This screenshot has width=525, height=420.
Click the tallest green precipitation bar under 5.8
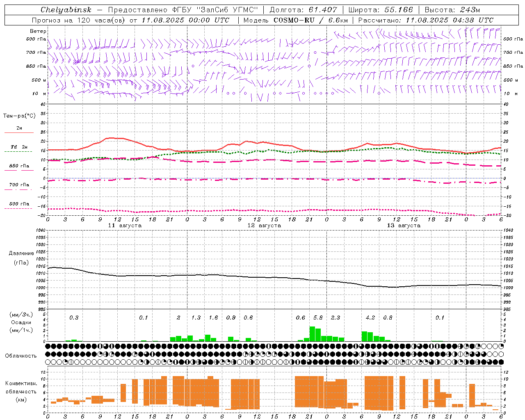312,334
